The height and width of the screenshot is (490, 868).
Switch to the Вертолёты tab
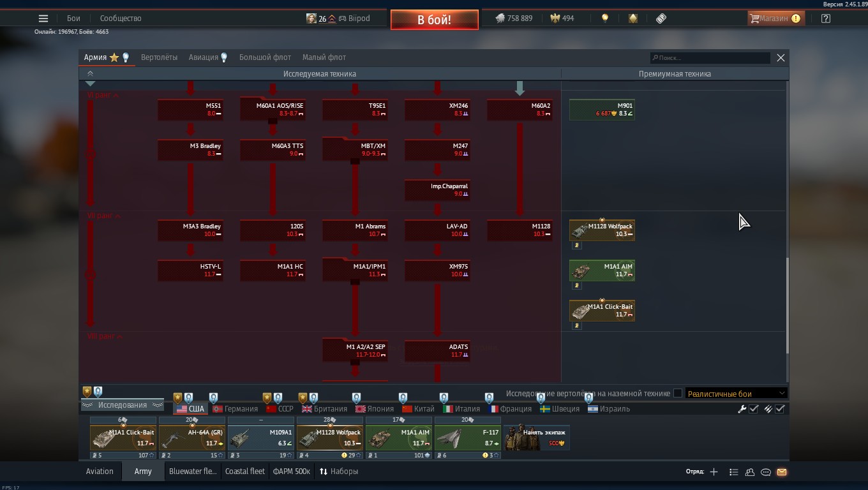click(x=159, y=57)
